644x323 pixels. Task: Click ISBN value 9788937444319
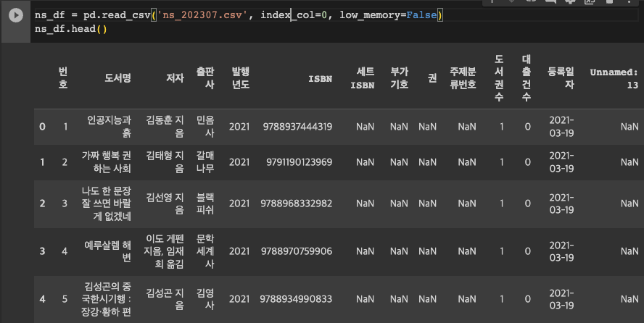tap(297, 127)
